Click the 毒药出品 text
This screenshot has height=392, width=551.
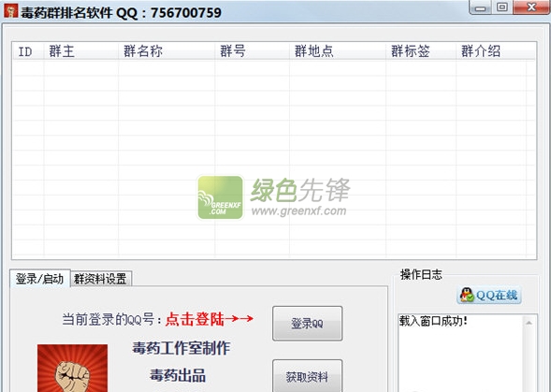point(178,375)
